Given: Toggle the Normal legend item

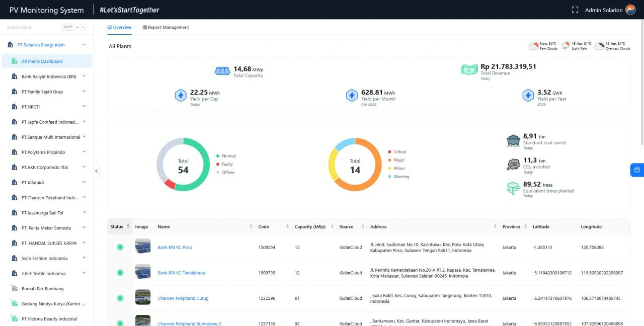Looking at the screenshot, I should click(226, 156).
